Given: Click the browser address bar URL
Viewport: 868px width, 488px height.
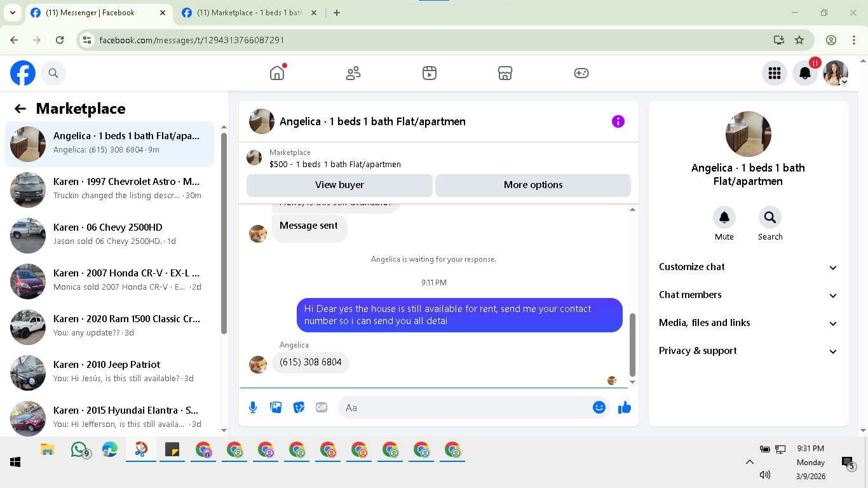Looking at the screenshot, I should (x=192, y=40).
